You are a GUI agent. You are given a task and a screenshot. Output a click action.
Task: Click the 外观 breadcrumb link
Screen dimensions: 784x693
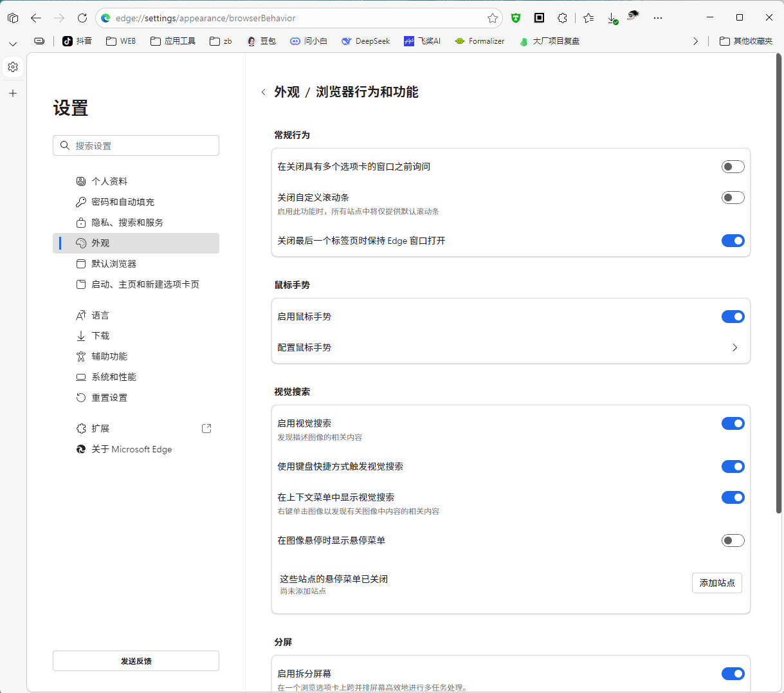point(287,92)
